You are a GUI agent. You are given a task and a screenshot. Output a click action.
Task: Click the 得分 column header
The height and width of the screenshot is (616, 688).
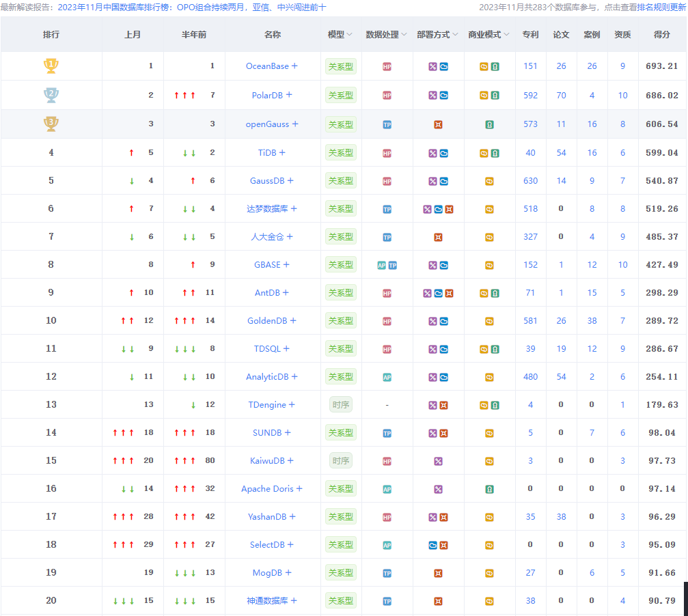(x=661, y=34)
